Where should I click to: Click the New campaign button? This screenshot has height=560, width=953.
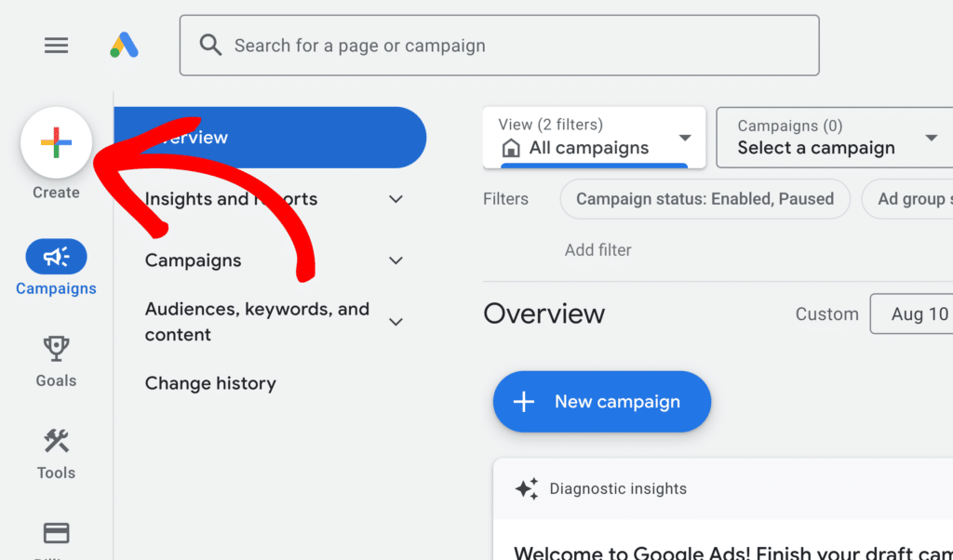tap(602, 402)
